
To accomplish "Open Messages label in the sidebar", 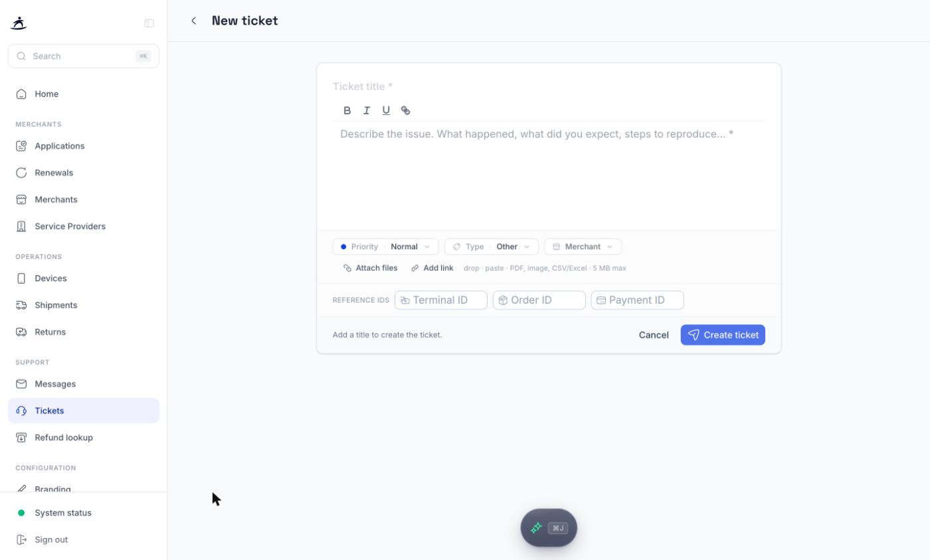I will pos(55,384).
